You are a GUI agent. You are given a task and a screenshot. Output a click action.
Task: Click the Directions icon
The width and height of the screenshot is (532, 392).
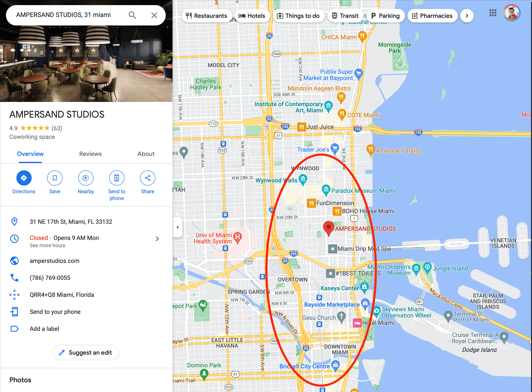(x=24, y=178)
